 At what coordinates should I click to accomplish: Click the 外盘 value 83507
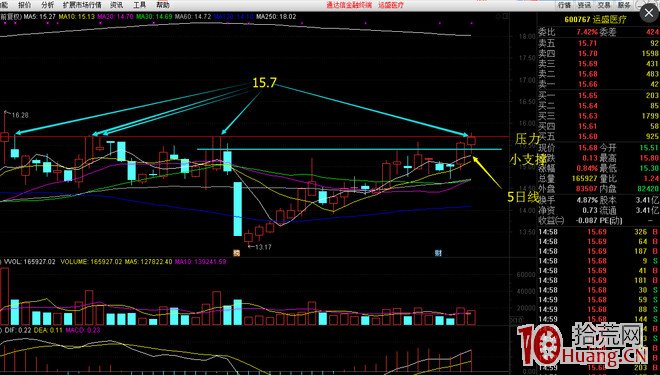click(586, 189)
